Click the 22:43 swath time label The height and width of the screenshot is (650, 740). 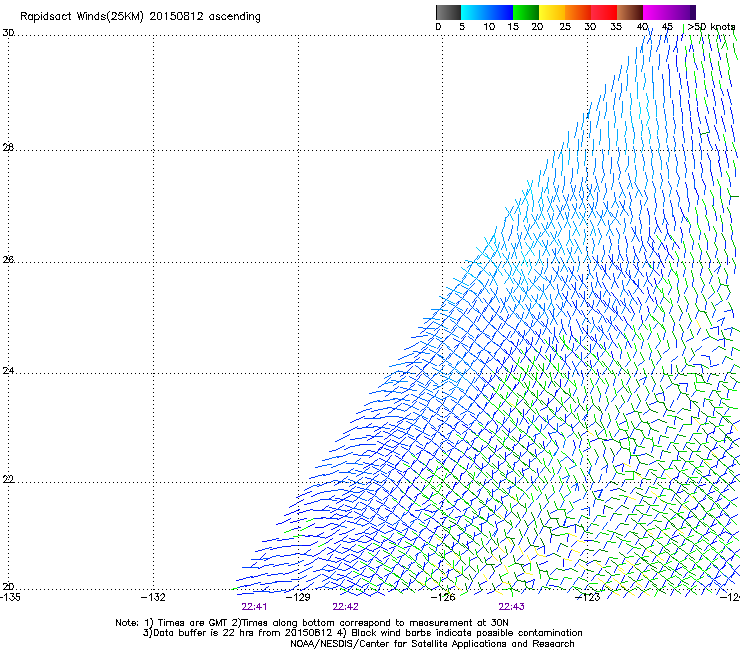point(512,607)
